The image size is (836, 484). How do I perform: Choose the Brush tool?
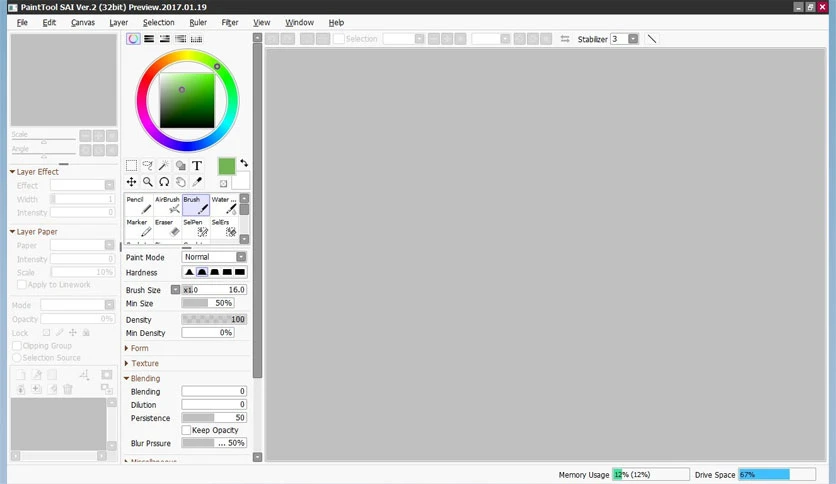point(196,205)
